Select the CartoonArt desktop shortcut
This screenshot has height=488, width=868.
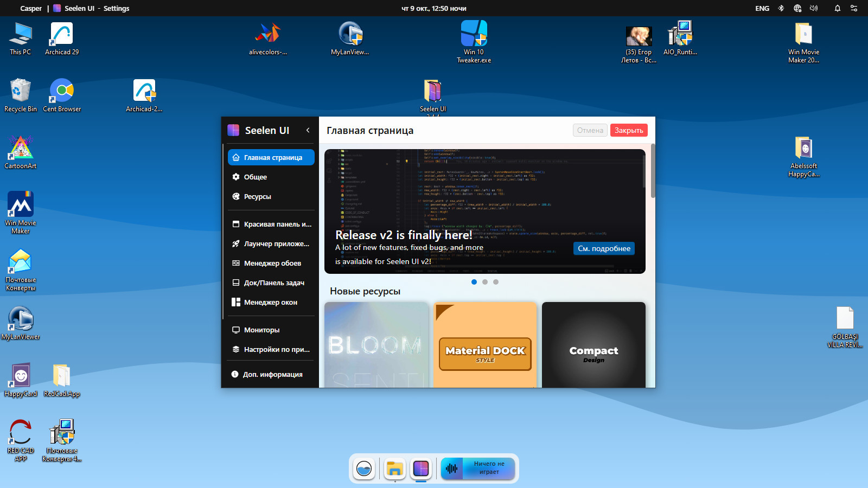[x=21, y=152]
